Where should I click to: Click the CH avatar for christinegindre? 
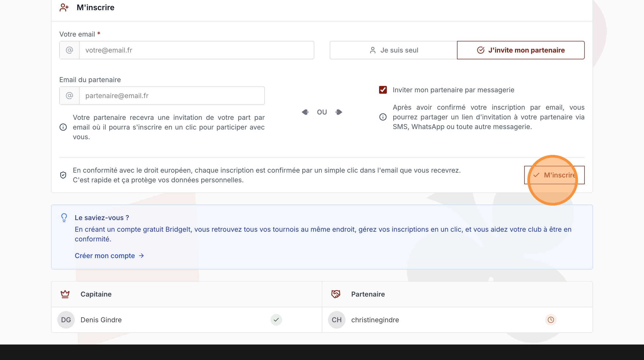pos(337,320)
